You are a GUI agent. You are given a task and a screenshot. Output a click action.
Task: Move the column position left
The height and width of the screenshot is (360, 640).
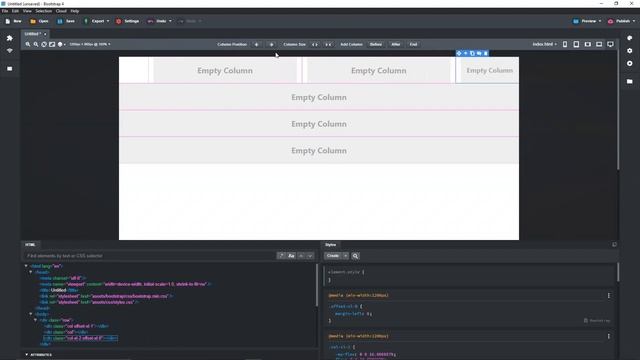coord(256,44)
